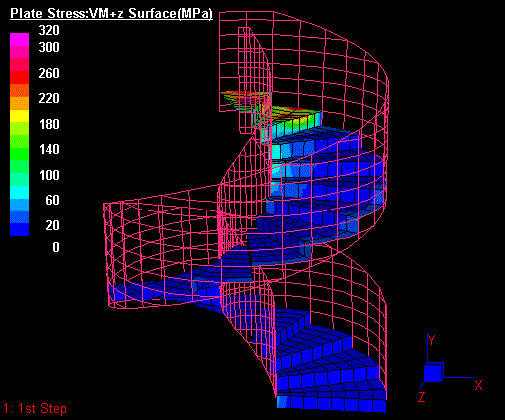The height and width of the screenshot is (420, 505).
Task: Pick the dark blue band at legend bottom
Action: (19, 229)
